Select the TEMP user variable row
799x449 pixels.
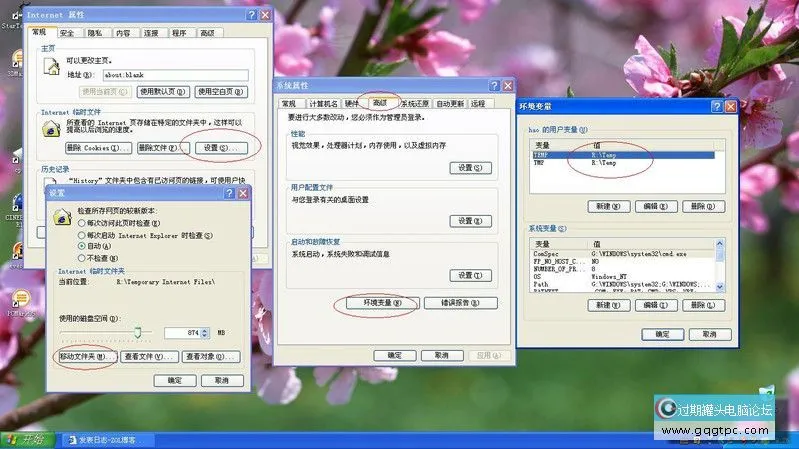[x=623, y=155]
